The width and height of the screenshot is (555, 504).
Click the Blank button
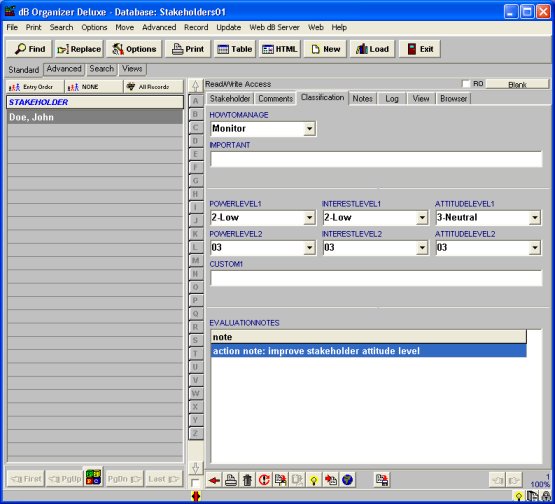pyautogui.click(x=517, y=84)
